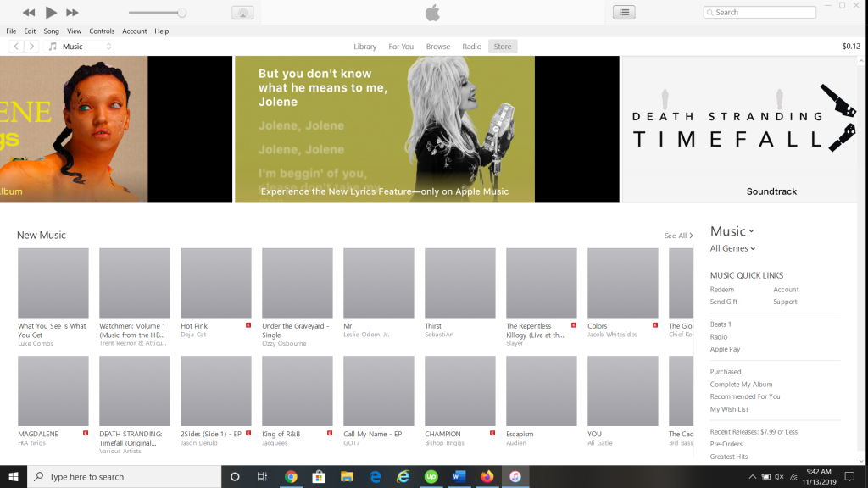Switch to the Library tab
The image size is (868, 488).
[364, 47]
